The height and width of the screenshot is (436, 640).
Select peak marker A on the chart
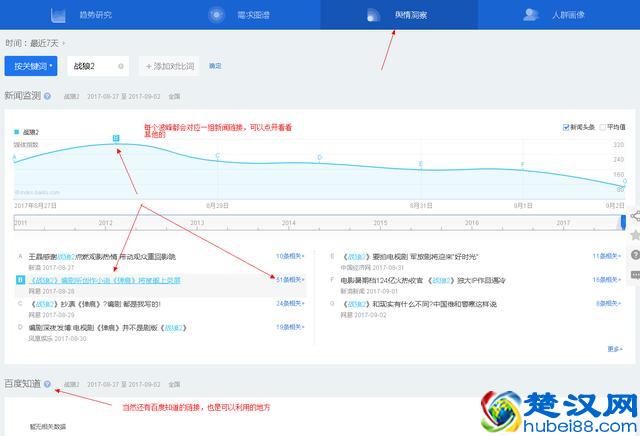click(14, 158)
